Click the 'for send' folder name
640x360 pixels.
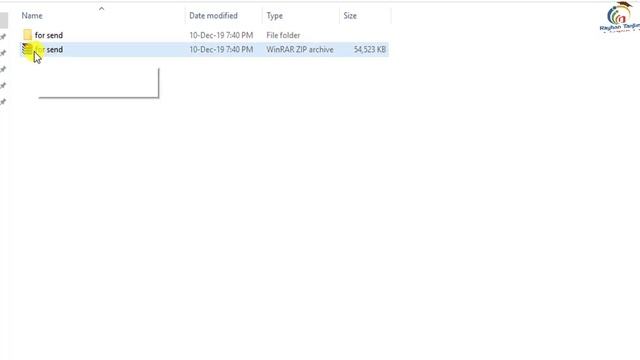click(49, 36)
